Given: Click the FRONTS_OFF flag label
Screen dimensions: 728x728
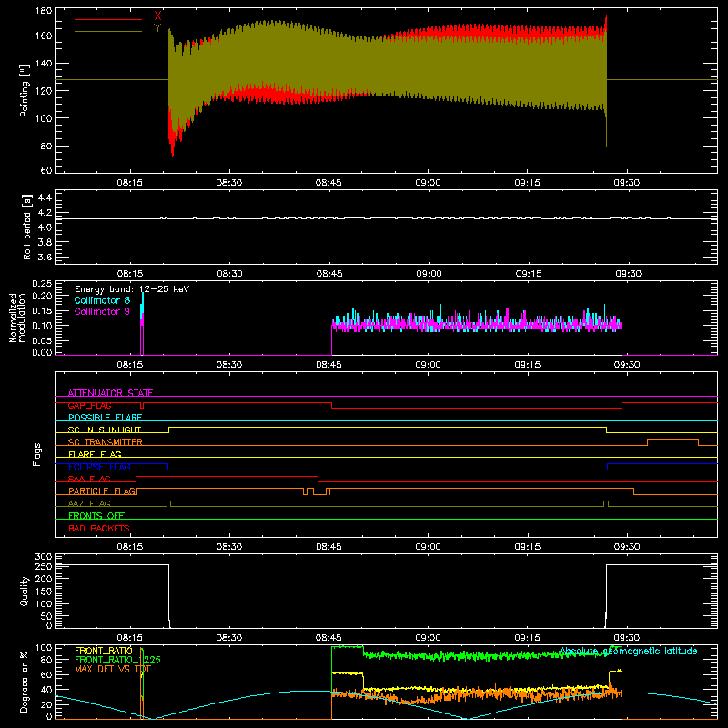Looking at the screenshot, I should (96, 515).
